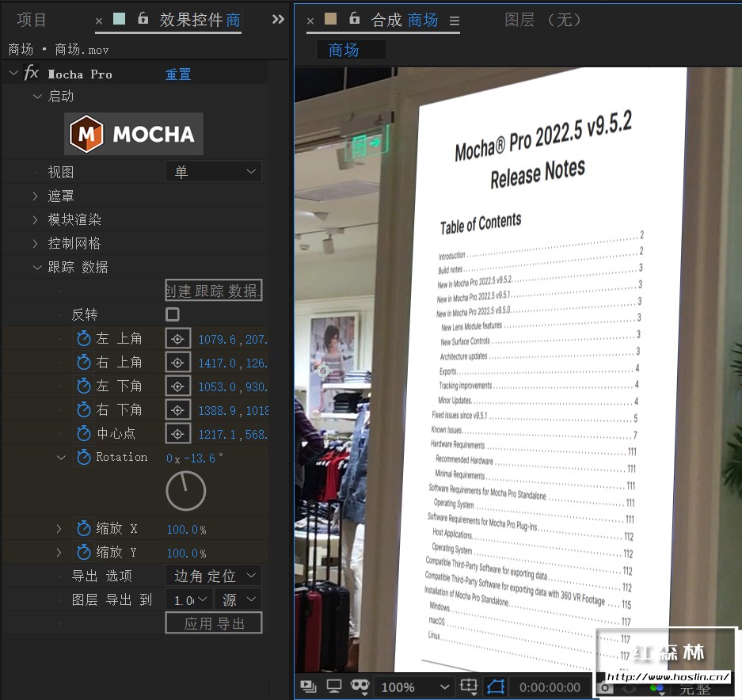Click 重置 to reset Mocha Pro
The height and width of the screenshot is (700, 742).
178,74
